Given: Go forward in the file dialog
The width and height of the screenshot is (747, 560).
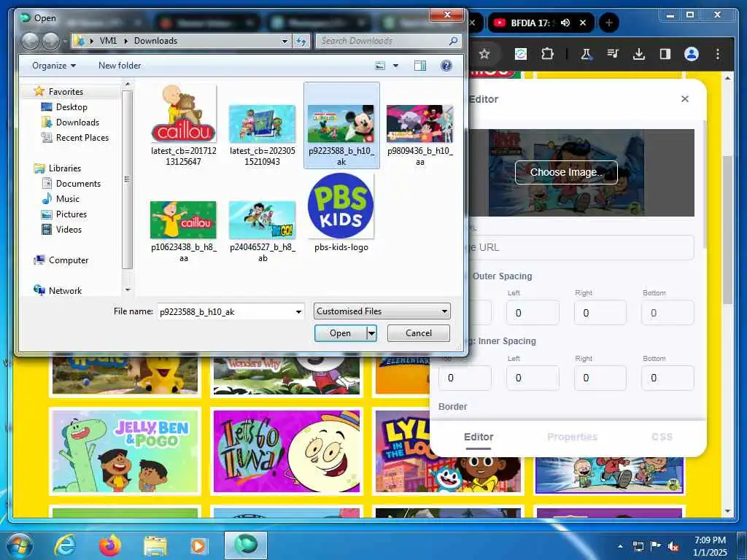Looking at the screenshot, I should tap(51, 41).
